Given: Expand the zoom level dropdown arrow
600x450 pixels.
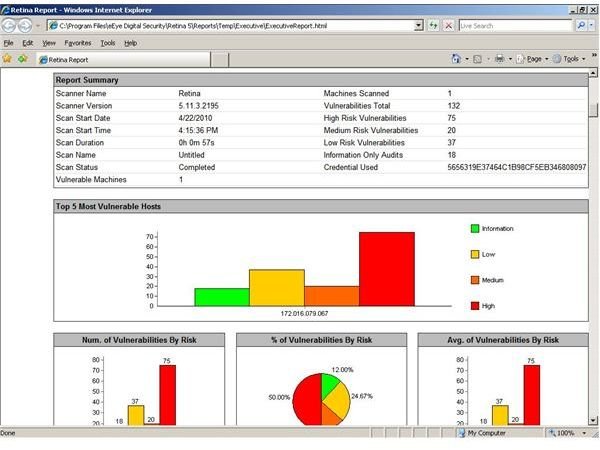Looking at the screenshot, I should coord(584,433).
